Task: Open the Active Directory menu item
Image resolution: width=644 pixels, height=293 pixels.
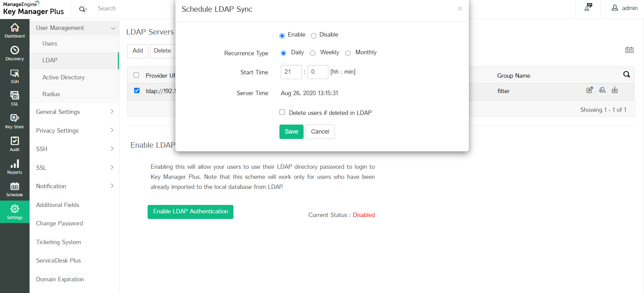Action: click(x=63, y=77)
